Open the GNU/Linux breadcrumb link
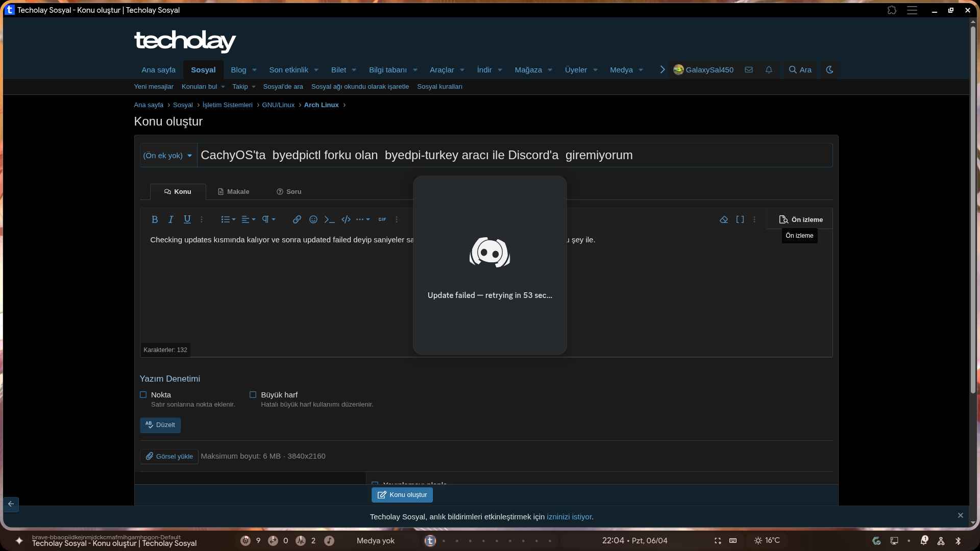This screenshot has width=980, height=551. coord(278,105)
